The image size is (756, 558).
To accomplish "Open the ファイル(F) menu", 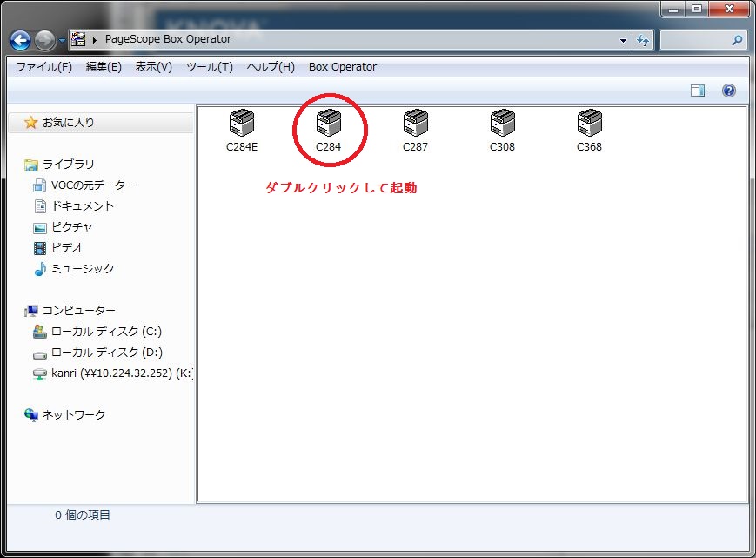I will (x=43, y=67).
